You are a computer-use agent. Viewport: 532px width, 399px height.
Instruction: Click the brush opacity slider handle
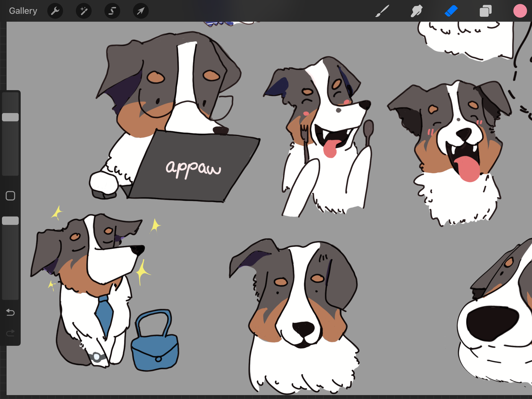coord(11,221)
